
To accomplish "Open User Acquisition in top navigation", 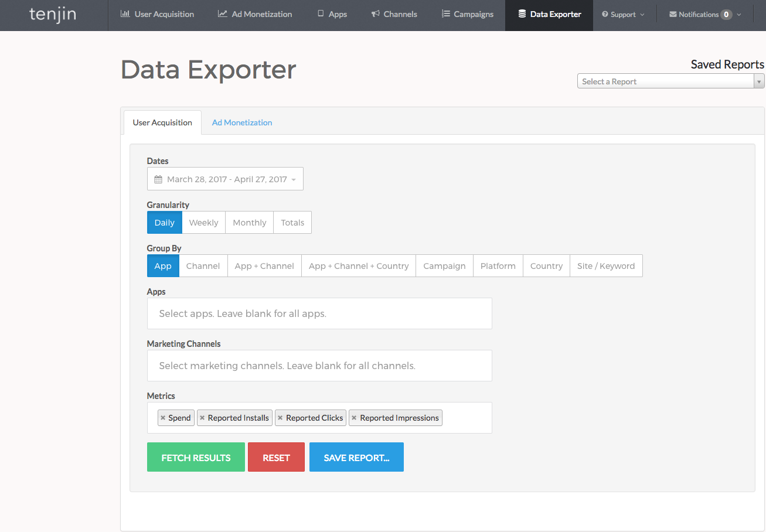I will tap(157, 15).
